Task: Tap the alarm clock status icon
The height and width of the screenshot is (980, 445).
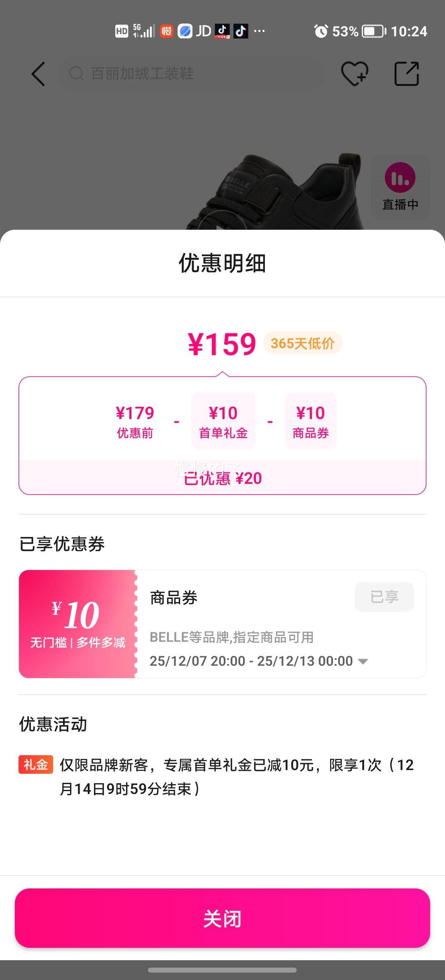Action: tap(321, 31)
